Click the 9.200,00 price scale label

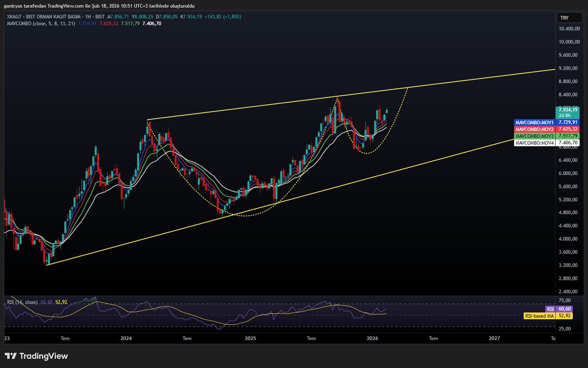pyautogui.click(x=569, y=68)
